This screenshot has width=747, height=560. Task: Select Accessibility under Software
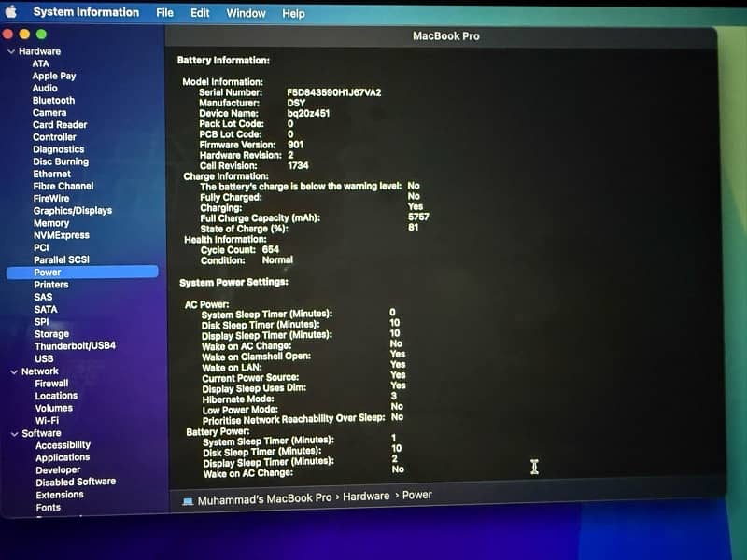[x=63, y=445]
